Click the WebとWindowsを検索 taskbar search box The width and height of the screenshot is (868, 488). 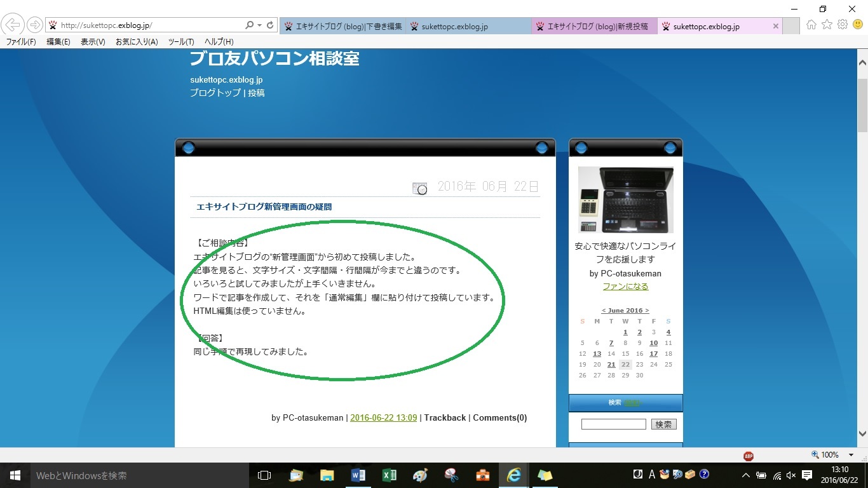[x=139, y=475]
